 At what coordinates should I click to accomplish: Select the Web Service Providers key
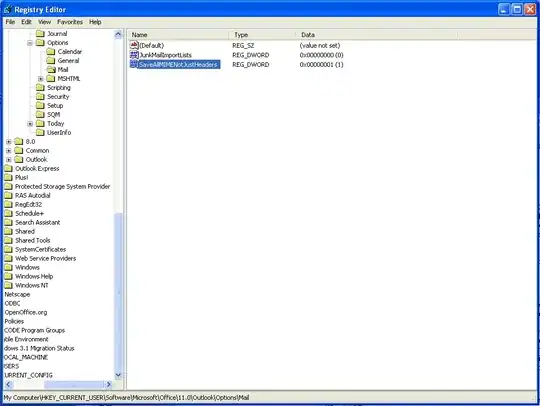(45, 258)
